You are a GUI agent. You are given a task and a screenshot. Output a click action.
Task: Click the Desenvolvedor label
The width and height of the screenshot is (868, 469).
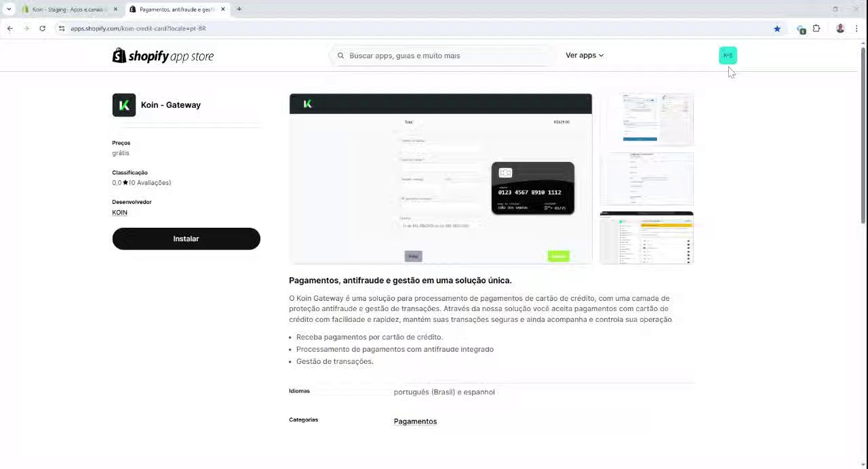(x=132, y=202)
